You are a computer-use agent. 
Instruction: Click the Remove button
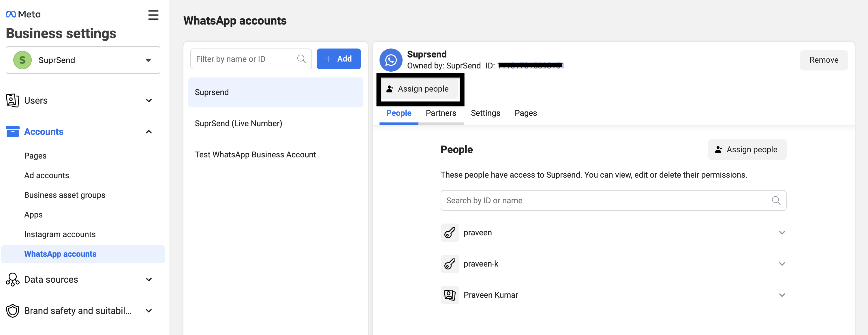click(824, 60)
